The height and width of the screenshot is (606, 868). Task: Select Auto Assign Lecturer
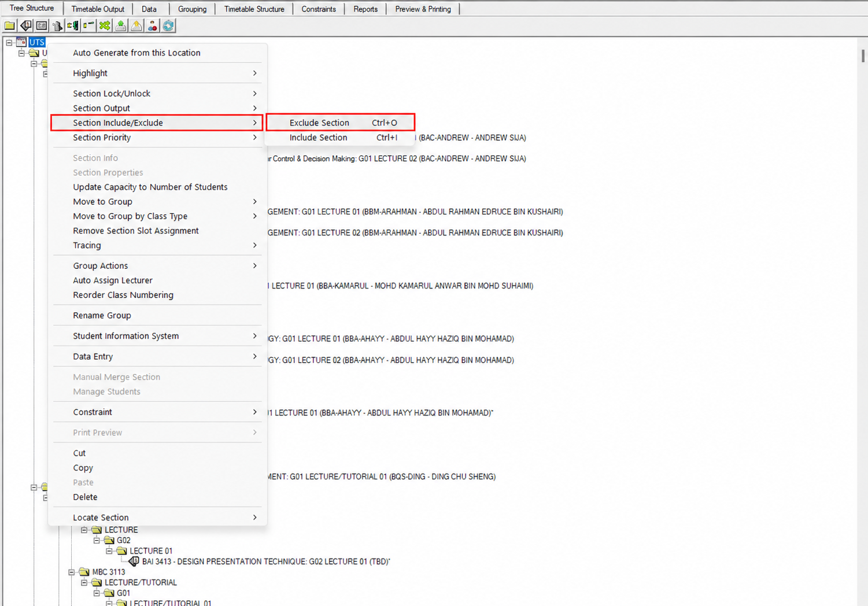coord(157,280)
